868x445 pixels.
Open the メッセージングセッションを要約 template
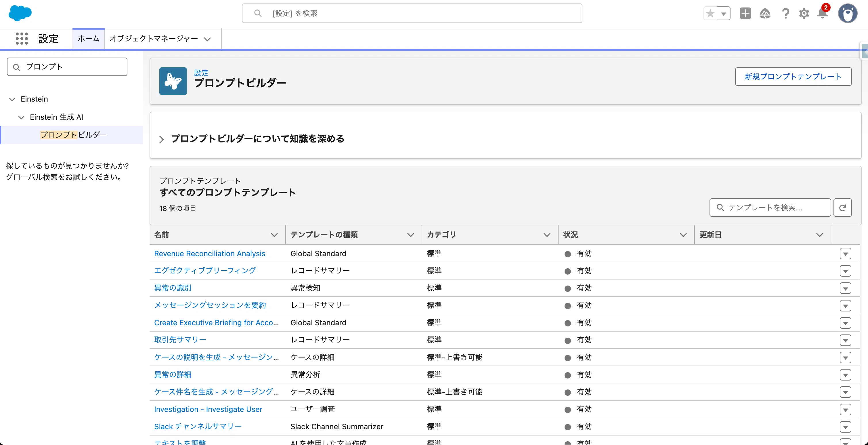(x=210, y=305)
